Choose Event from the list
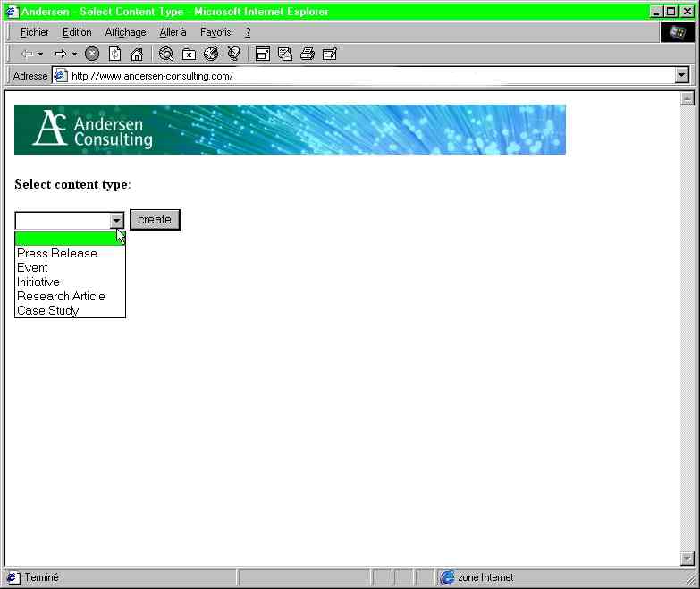The height and width of the screenshot is (589, 700). (70, 267)
